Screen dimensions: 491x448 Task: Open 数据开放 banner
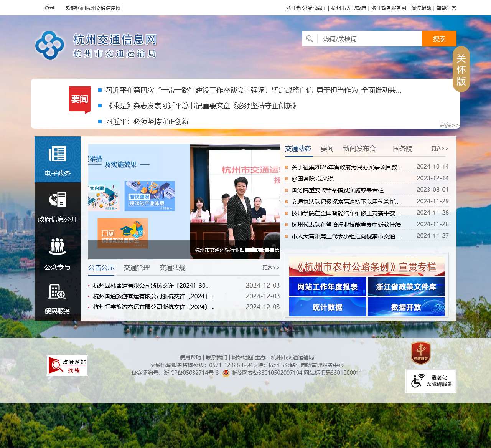click(406, 307)
